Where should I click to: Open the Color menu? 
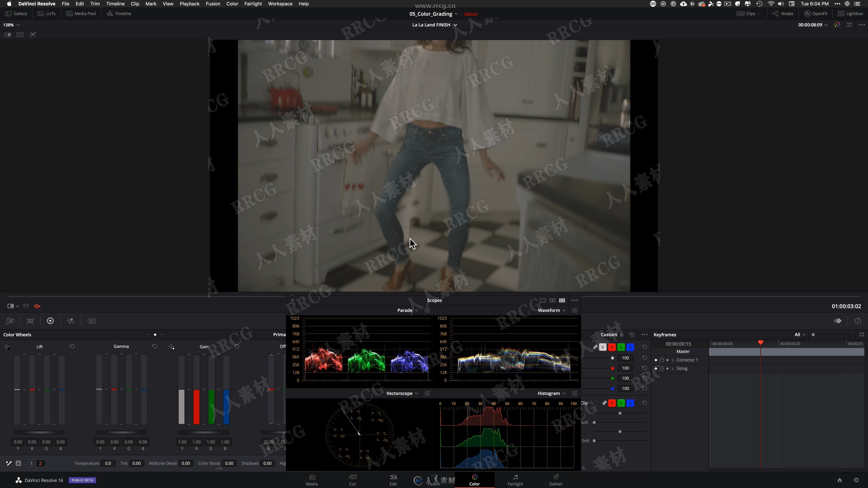(232, 4)
